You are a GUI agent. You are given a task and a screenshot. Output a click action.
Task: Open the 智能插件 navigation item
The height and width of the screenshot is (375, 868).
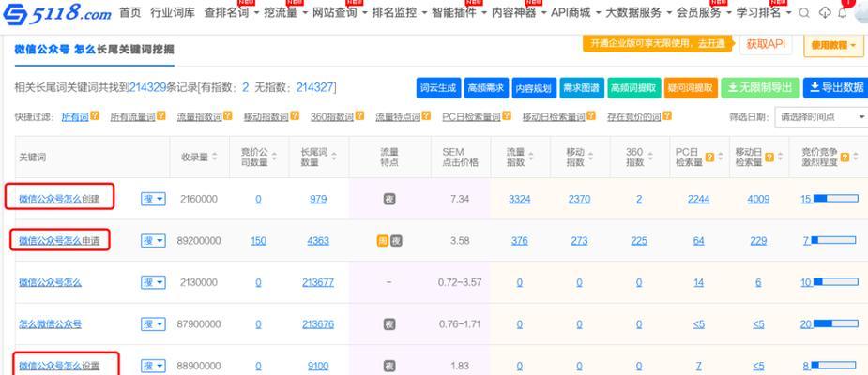pyautogui.click(x=459, y=13)
